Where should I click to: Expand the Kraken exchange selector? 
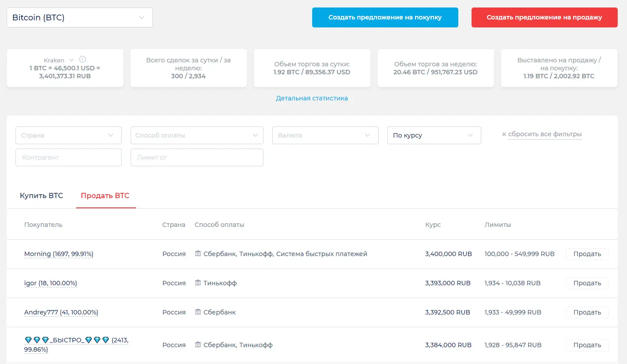tap(58, 60)
